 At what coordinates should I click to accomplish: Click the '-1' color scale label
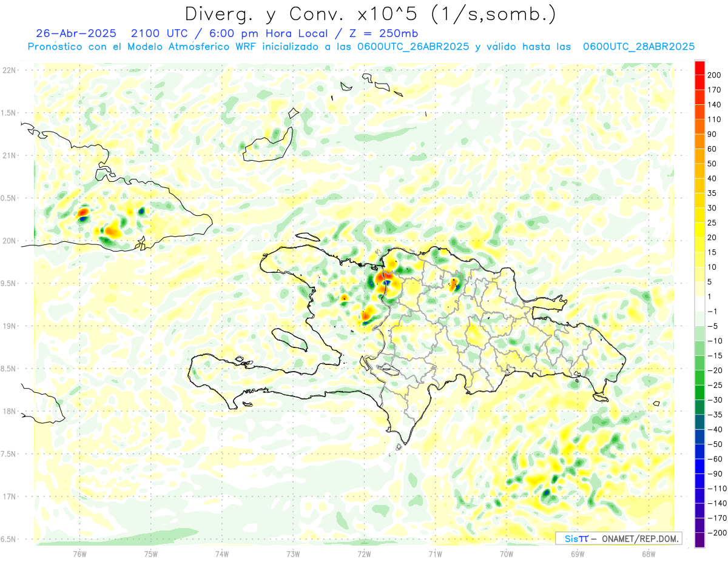(711, 311)
